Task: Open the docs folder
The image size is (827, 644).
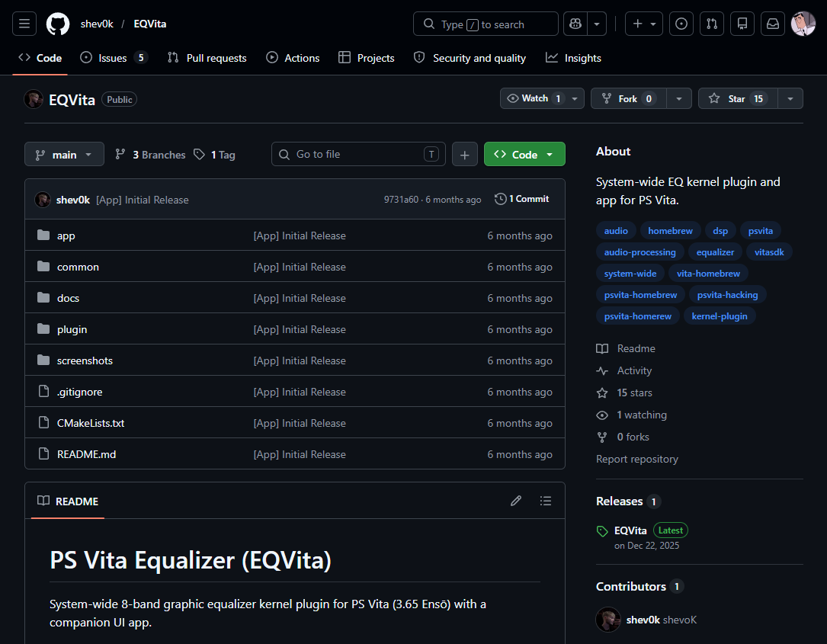Action: [68, 298]
